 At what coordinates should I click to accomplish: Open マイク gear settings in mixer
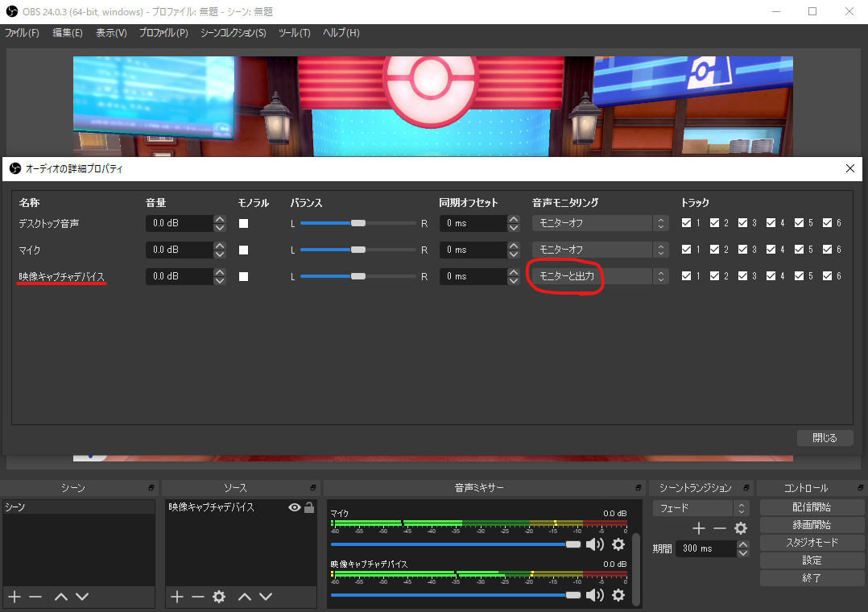pyautogui.click(x=618, y=544)
